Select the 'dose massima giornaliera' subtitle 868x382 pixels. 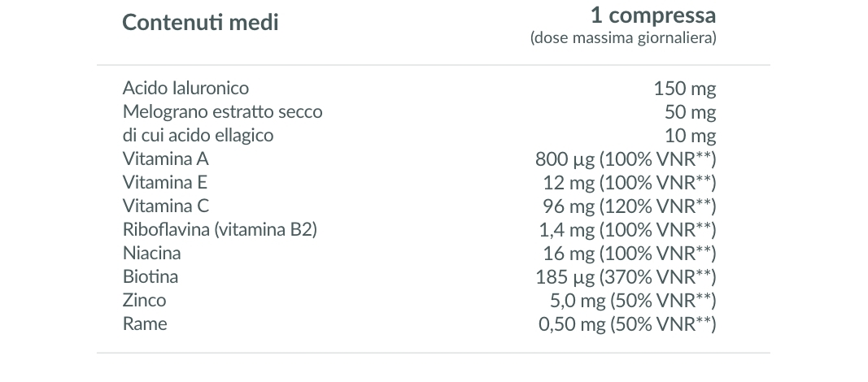click(623, 38)
